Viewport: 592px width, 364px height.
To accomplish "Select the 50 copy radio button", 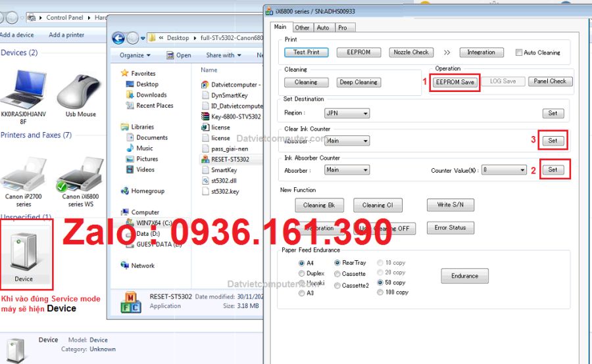I will click(380, 282).
